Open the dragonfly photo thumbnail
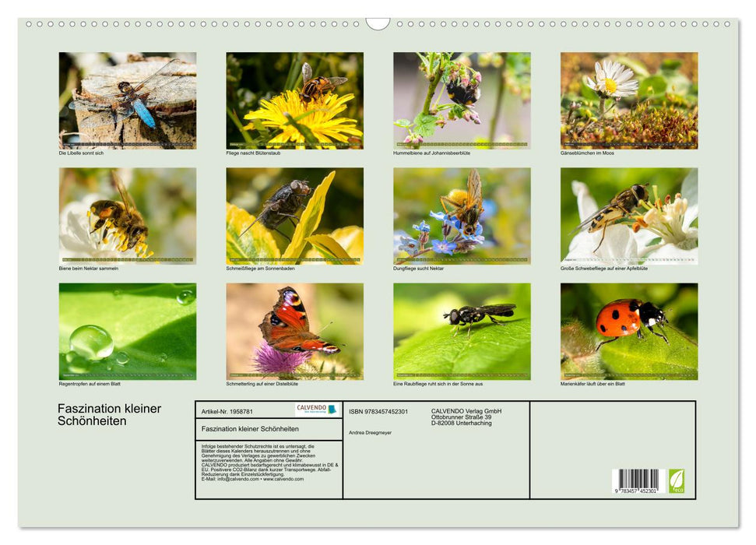This screenshot has height=545, width=756. 128,100
